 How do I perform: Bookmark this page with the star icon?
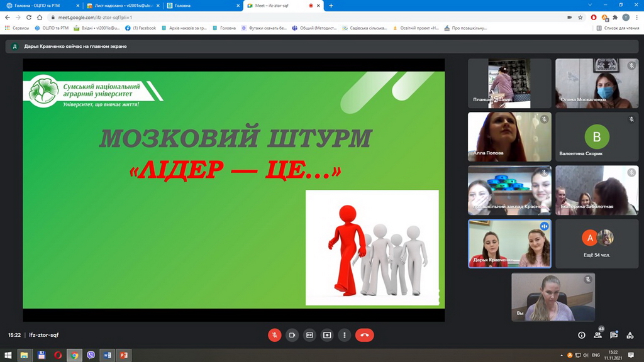[580, 18]
